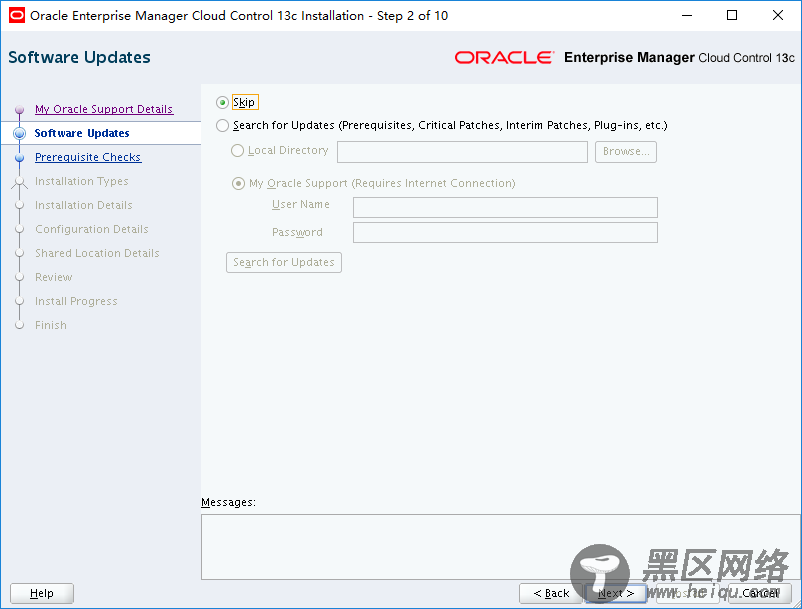Maximize the installer window
802x609 pixels.
tap(732, 15)
